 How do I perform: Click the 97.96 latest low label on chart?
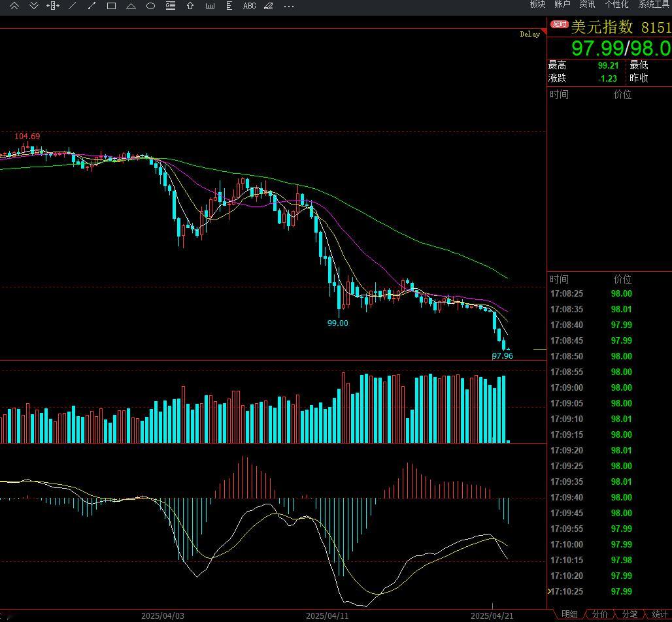[x=502, y=355]
